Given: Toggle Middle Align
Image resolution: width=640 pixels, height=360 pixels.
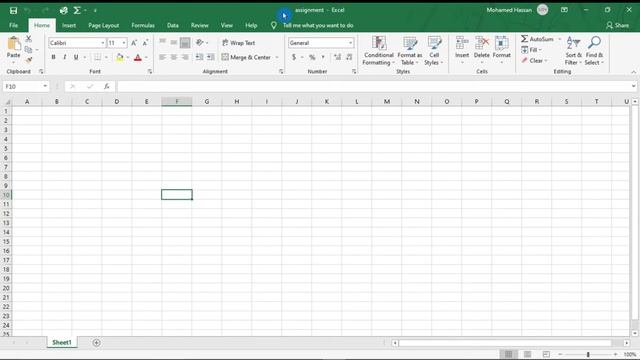Looking at the screenshot, I should (174, 42).
